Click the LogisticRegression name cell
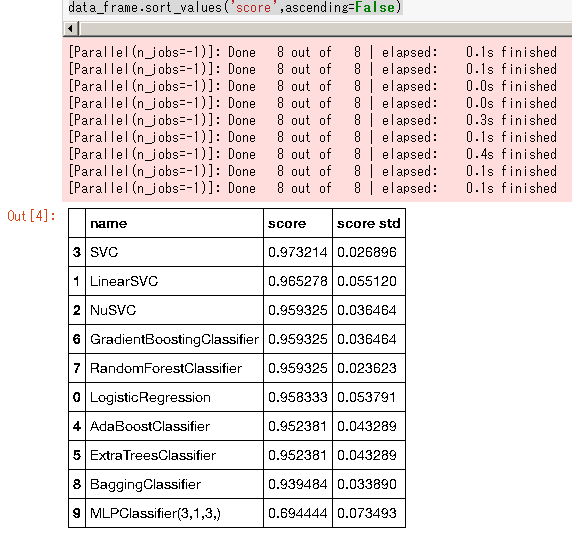 pyautogui.click(x=174, y=397)
